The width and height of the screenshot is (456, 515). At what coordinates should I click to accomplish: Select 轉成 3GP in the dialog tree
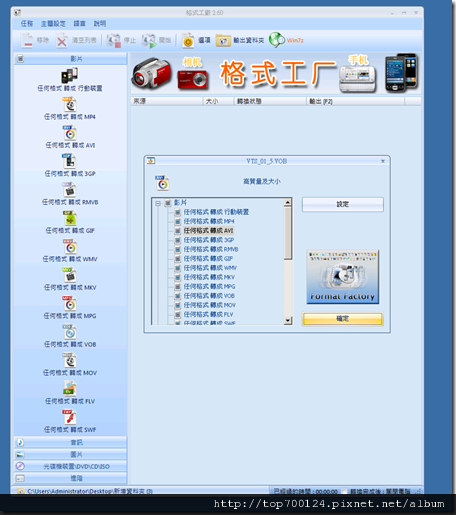(209, 240)
